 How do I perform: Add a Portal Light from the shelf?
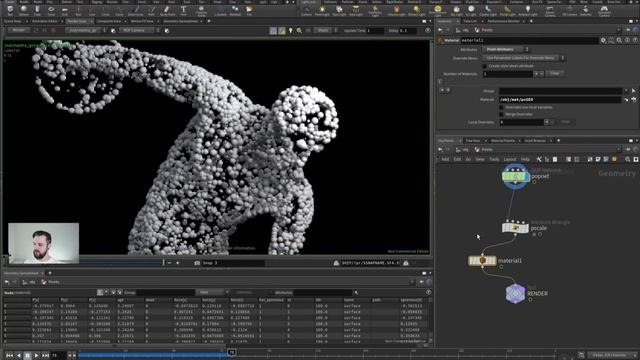click(x=507, y=11)
